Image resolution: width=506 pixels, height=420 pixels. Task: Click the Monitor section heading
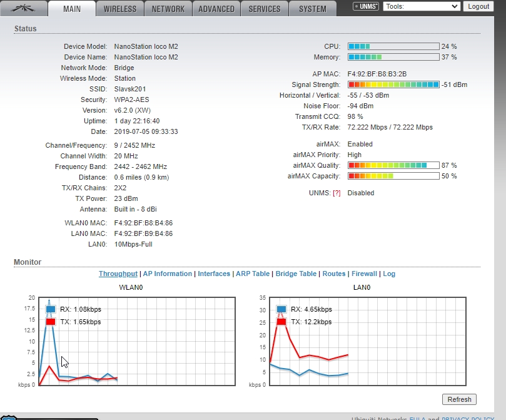point(28,262)
